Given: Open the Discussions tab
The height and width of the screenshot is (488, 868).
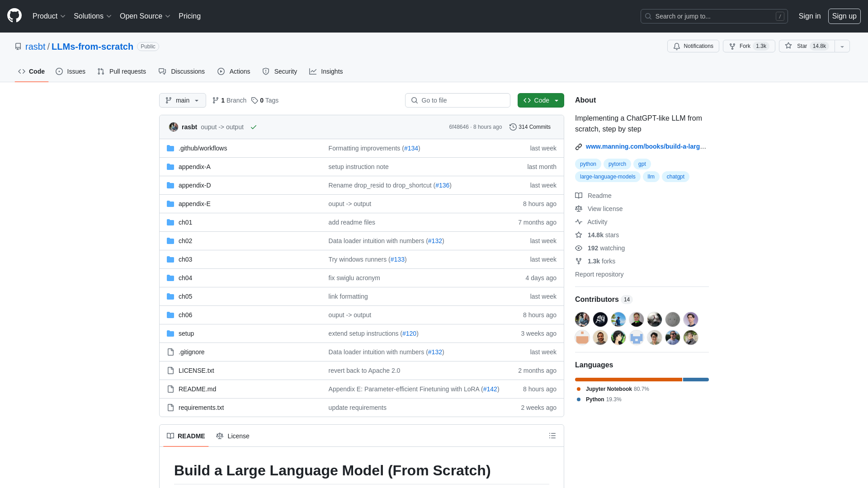Looking at the screenshot, I should point(182,71).
